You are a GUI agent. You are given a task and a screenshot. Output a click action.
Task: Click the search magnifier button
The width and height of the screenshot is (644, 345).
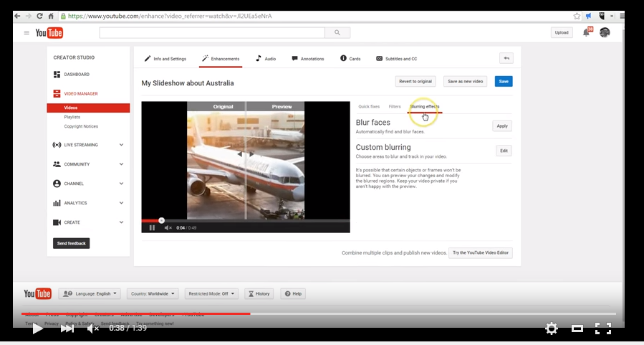[337, 32]
